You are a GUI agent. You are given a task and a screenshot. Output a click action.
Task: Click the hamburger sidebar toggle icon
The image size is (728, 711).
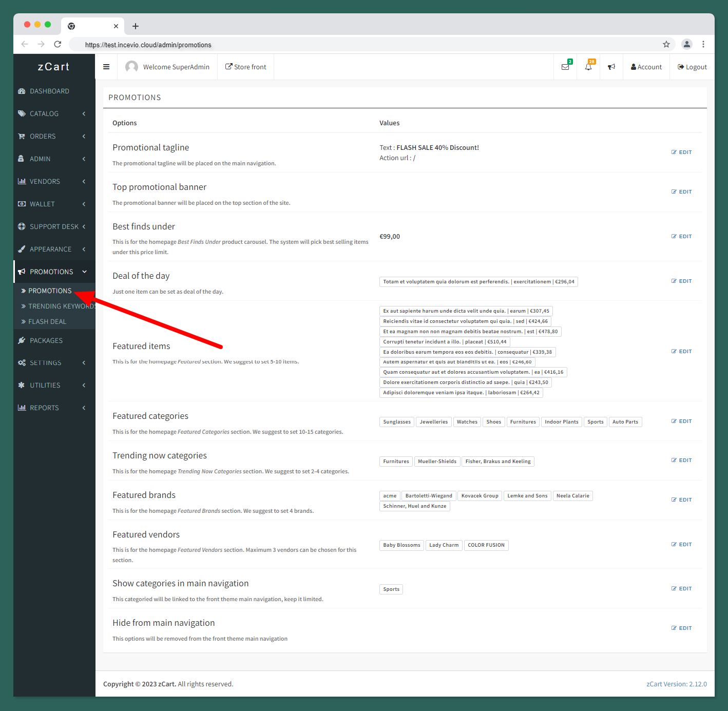click(x=106, y=67)
